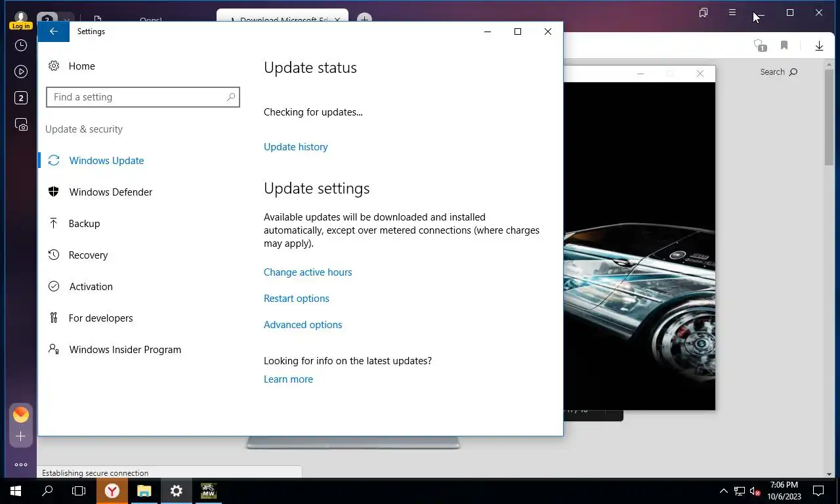Show hidden system tray icons
This screenshot has height=504, width=840.
(724, 491)
